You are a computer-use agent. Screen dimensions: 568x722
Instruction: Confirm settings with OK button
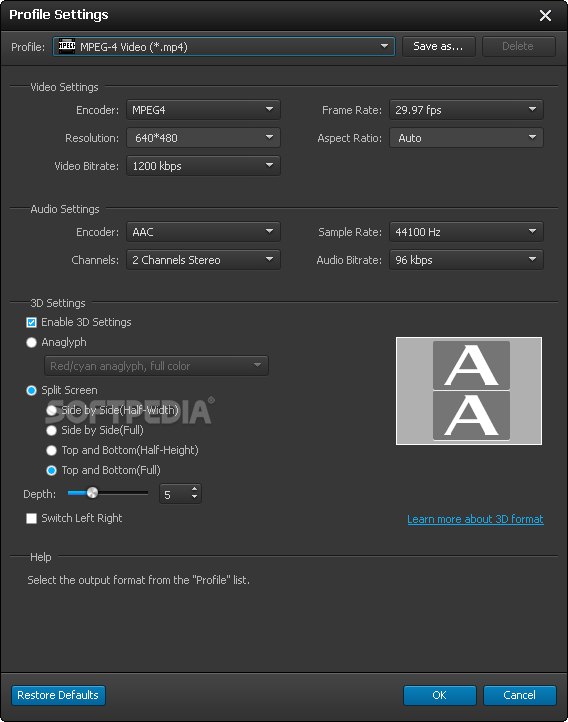tap(440, 695)
